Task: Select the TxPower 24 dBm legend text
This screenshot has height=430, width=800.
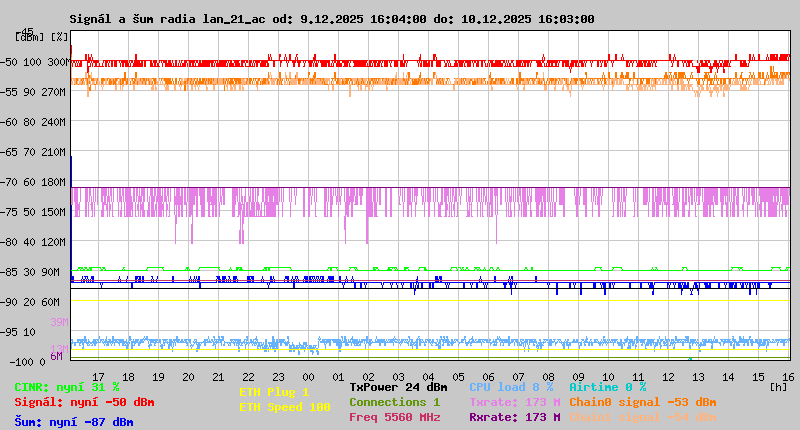Action: (398, 387)
